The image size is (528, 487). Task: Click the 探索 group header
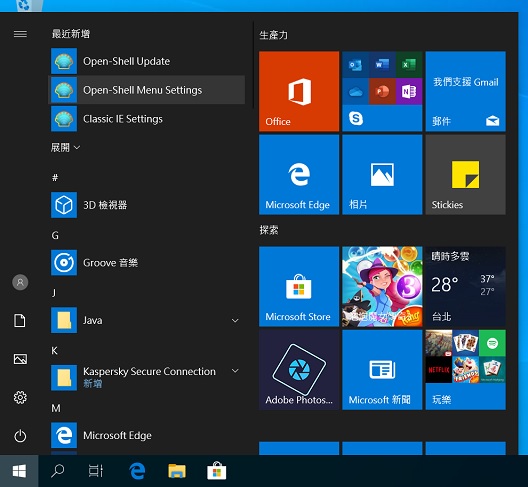[x=269, y=230]
